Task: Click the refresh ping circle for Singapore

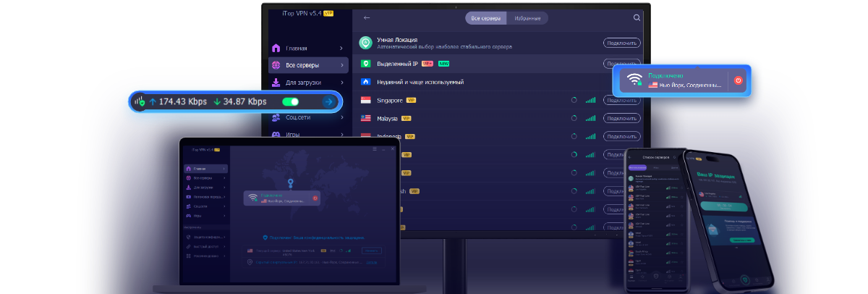Action: point(574,100)
